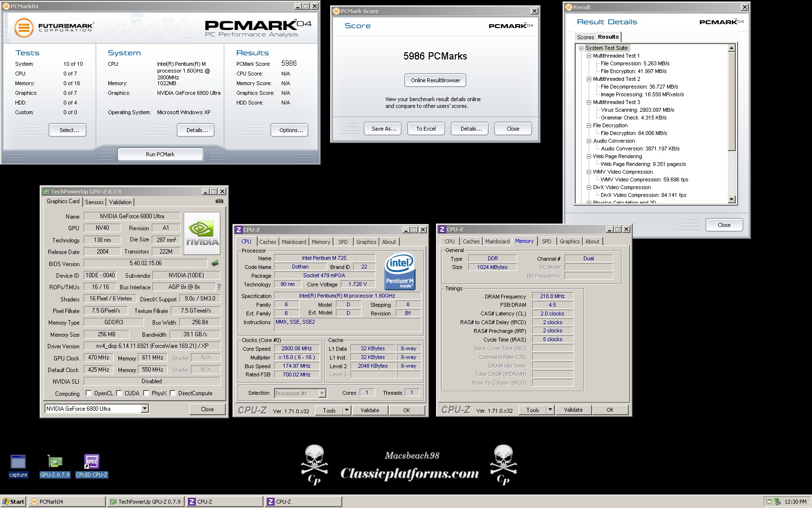812x508 pixels.
Task: Click the CPU-Z Memory window title icon
Action: (442, 229)
